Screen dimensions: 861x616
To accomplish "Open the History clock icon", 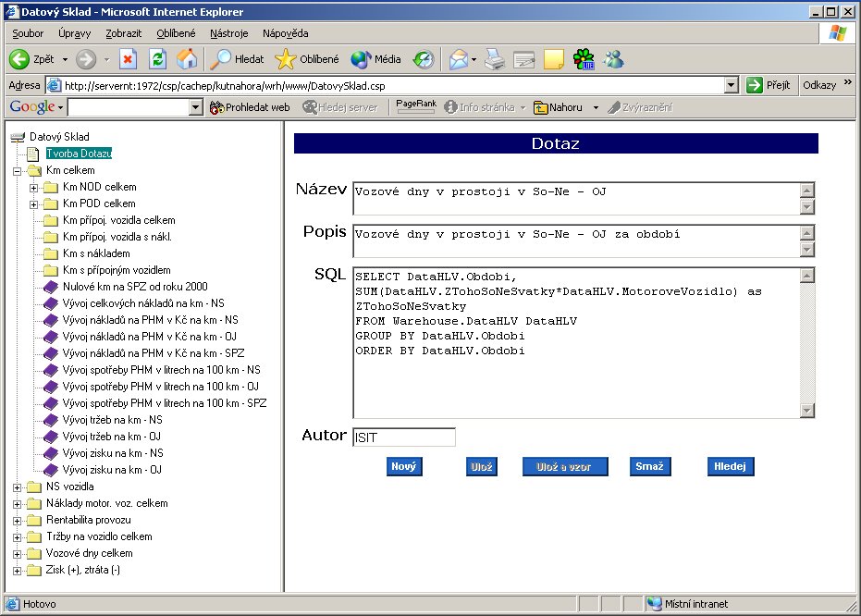I will 424,59.
